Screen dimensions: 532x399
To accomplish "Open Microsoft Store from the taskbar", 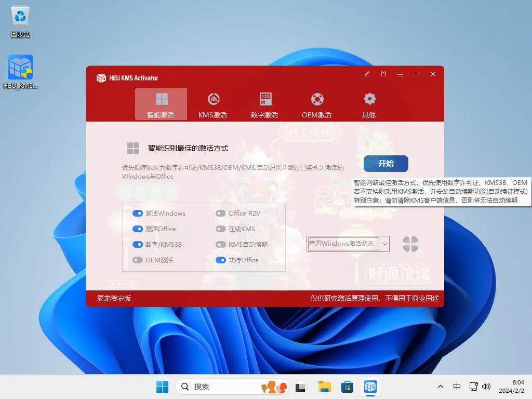I will pyautogui.click(x=347, y=387).
